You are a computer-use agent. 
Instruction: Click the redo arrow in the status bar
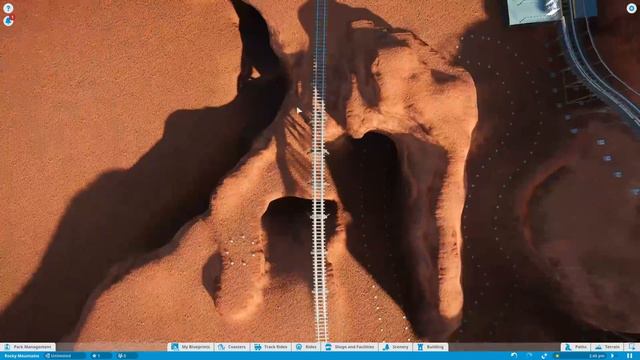[529, 356]
